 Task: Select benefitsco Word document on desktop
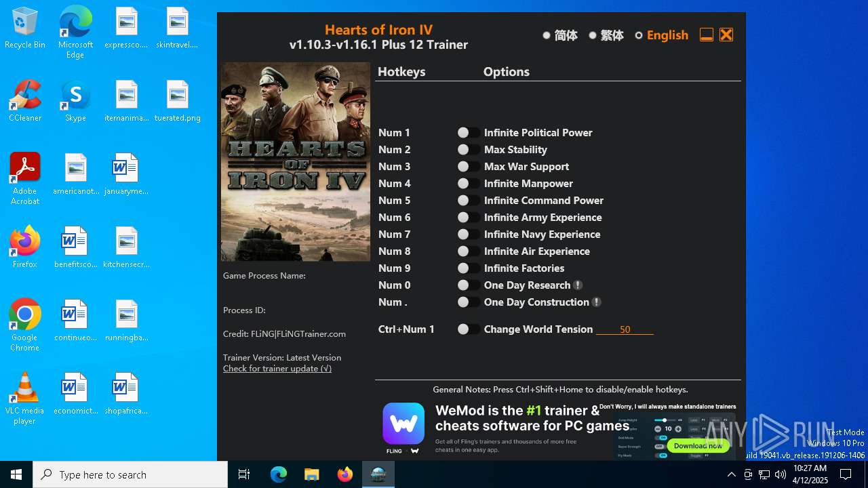(x=76, y=247)
